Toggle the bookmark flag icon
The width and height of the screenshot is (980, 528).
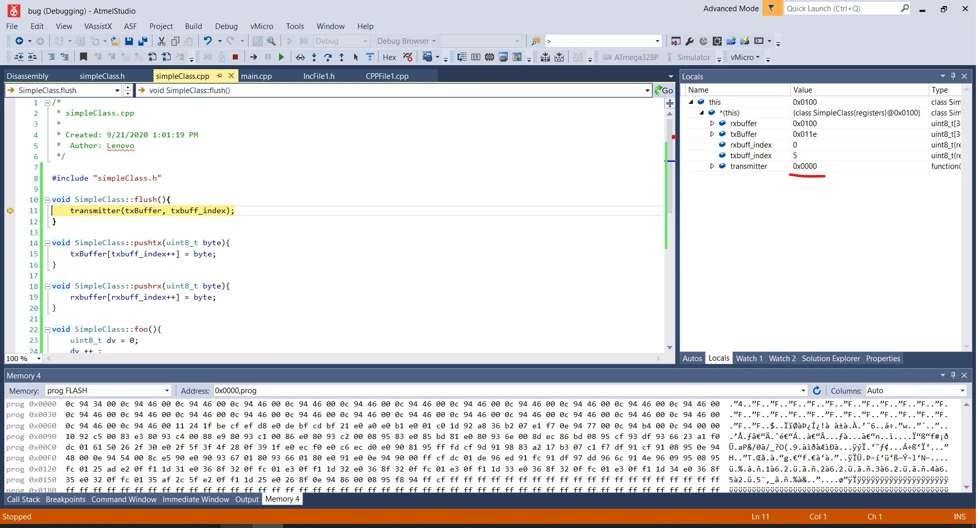click(x=84, y=57)
